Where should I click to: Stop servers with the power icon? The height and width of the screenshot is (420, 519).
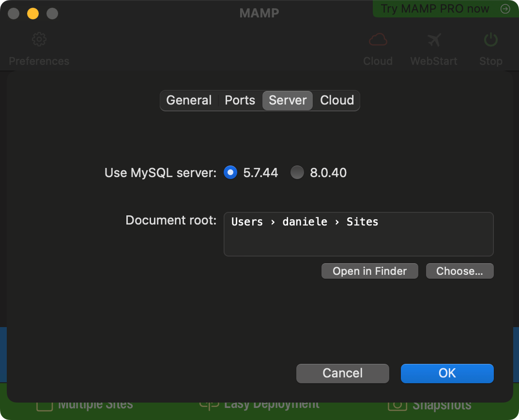tap(490, 39)
